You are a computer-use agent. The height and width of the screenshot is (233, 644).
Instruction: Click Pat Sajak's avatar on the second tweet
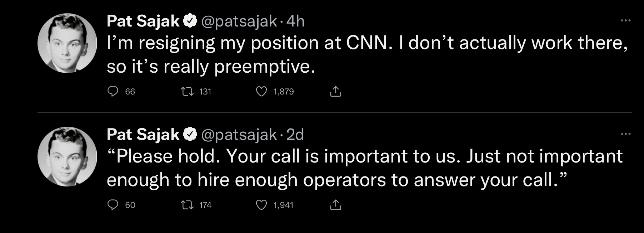pos(67,156)
